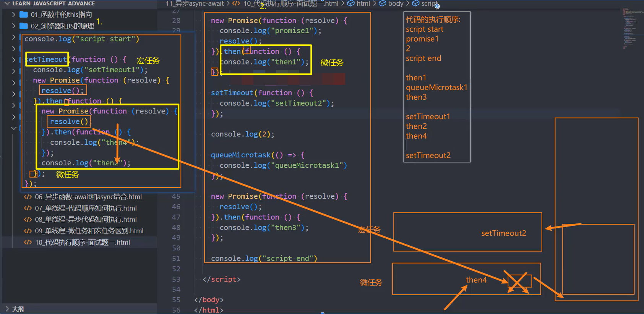Viewport: 644px width, 314px height.
Task: Collapse the LEARN_JAVASCRIPT_ADVANCE explorer section
Action: pyautogui.click(x=7, y=3)
